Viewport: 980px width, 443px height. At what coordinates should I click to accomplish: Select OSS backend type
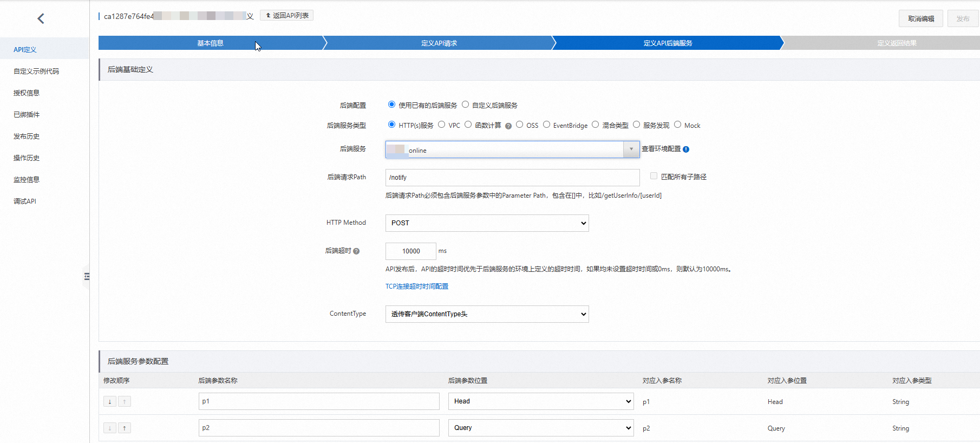519,125
